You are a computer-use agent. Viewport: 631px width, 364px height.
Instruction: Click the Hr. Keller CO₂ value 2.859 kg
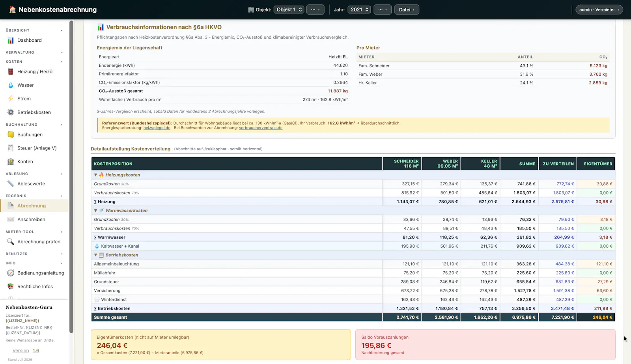tap(598, 83)
